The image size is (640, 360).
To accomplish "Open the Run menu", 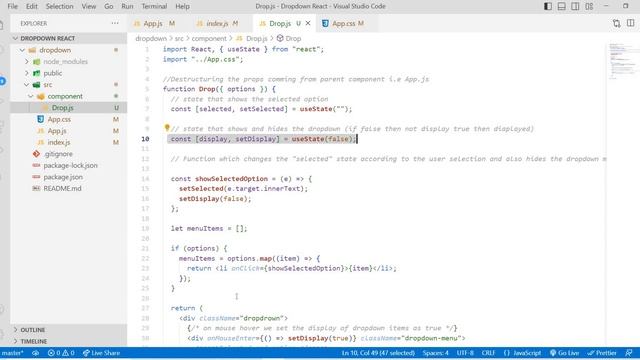I will click(x=127, y=6).
